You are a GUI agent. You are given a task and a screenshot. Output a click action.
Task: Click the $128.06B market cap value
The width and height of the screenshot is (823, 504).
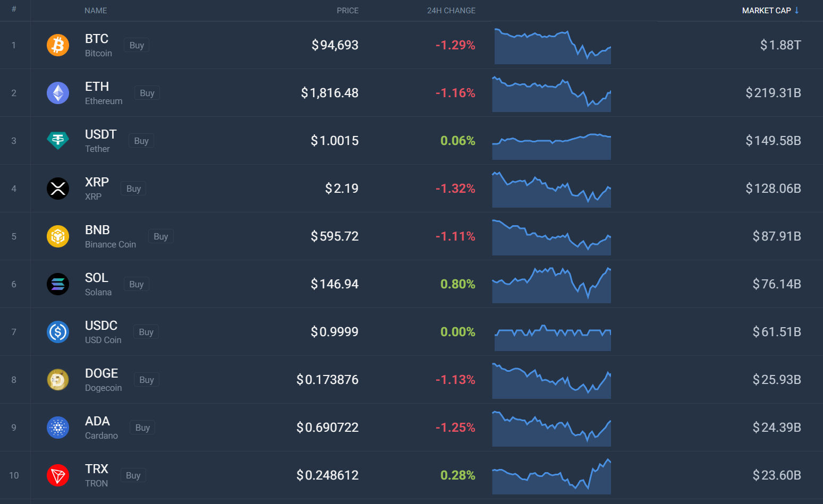point(774,189)
